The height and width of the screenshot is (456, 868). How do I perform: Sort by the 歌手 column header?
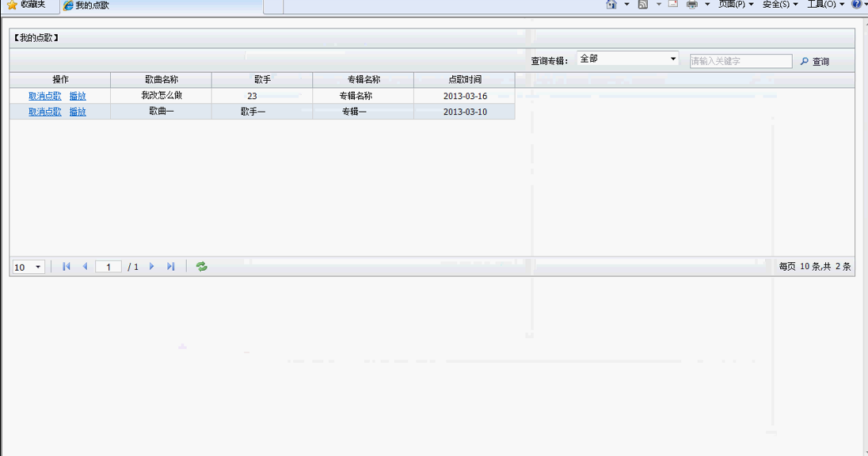pyautogui.click(x=262, y=80)
